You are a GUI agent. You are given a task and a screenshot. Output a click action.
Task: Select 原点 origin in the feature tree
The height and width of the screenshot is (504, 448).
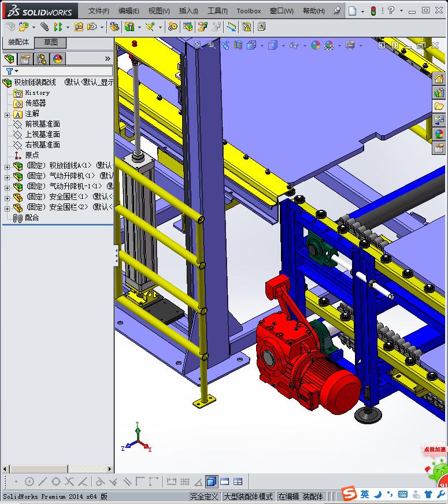[32, 155]
